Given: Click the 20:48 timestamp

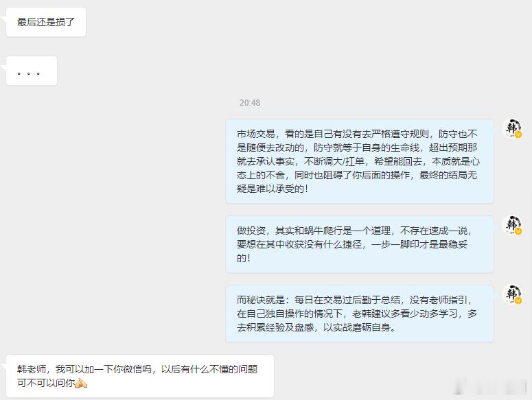Looking at the screenshot, I should pos(250,103).
